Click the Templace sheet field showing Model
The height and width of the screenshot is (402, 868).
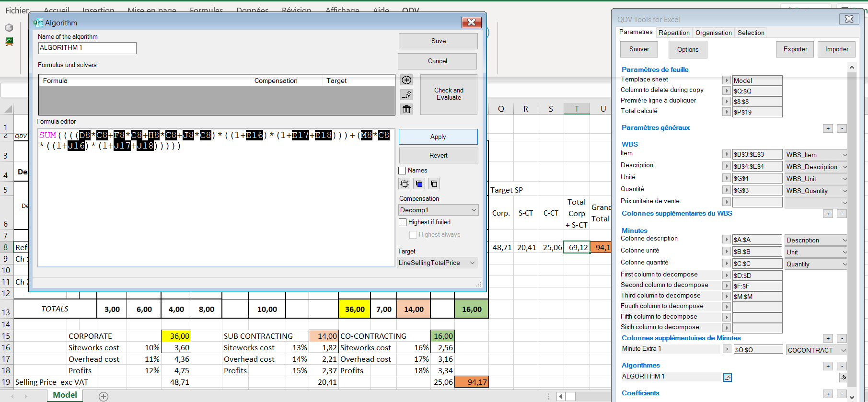(757, 80)
